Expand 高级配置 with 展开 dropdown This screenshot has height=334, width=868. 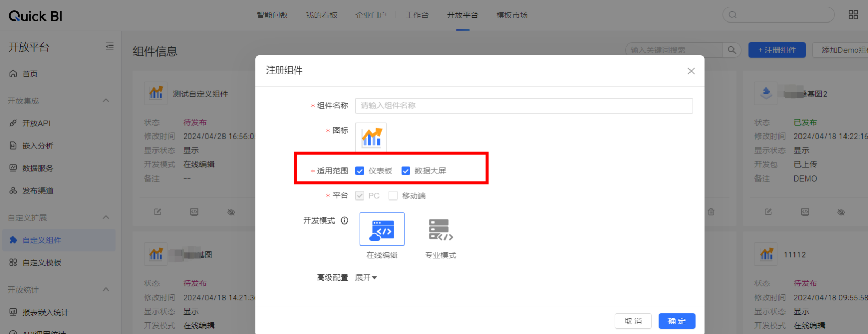[366, 278]
